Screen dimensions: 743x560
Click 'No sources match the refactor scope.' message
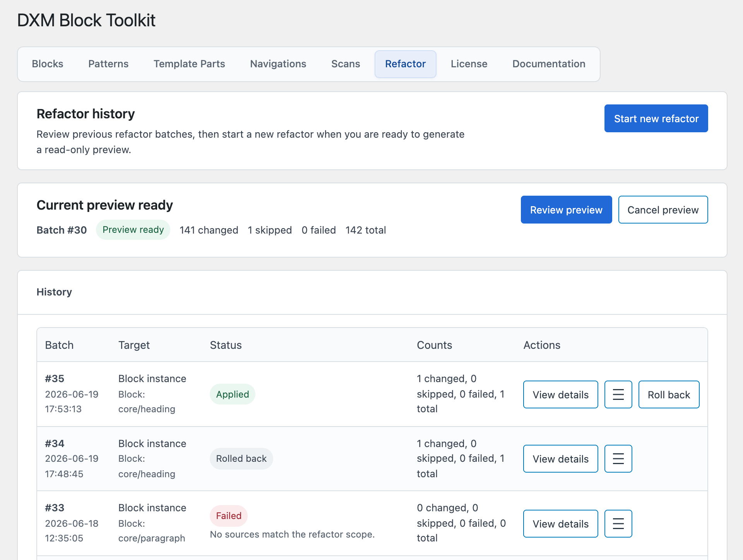[292, 534]
